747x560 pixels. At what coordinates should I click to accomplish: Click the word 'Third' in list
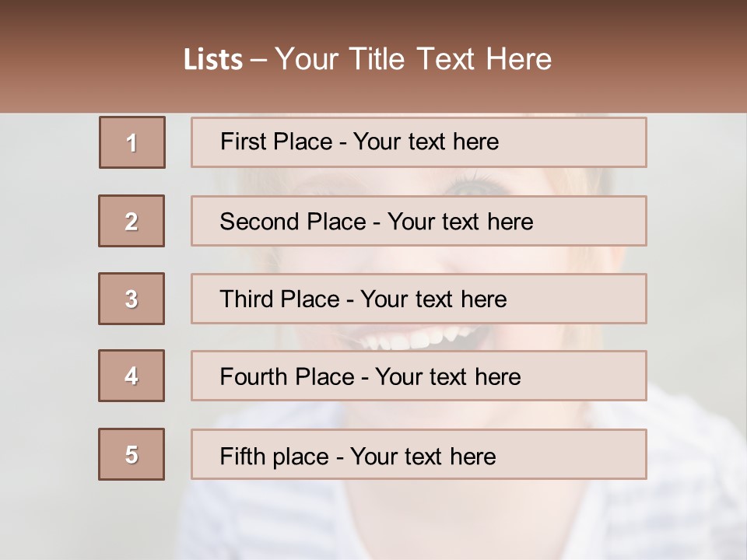247,299
